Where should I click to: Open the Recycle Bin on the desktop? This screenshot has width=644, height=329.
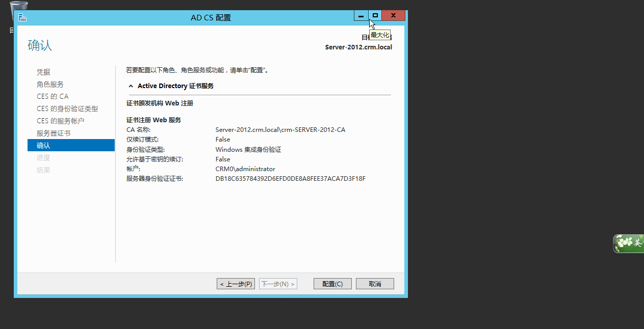point(19,16)
